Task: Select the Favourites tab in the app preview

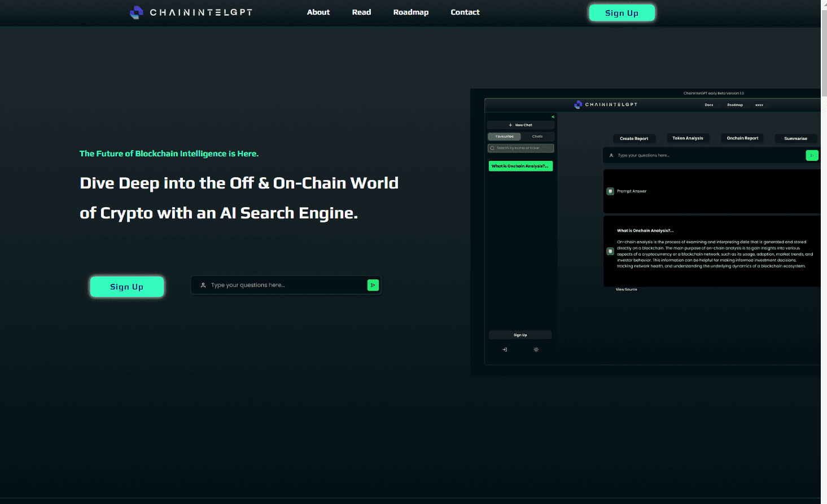Action: pyautogui.click(x=504, y=137)
